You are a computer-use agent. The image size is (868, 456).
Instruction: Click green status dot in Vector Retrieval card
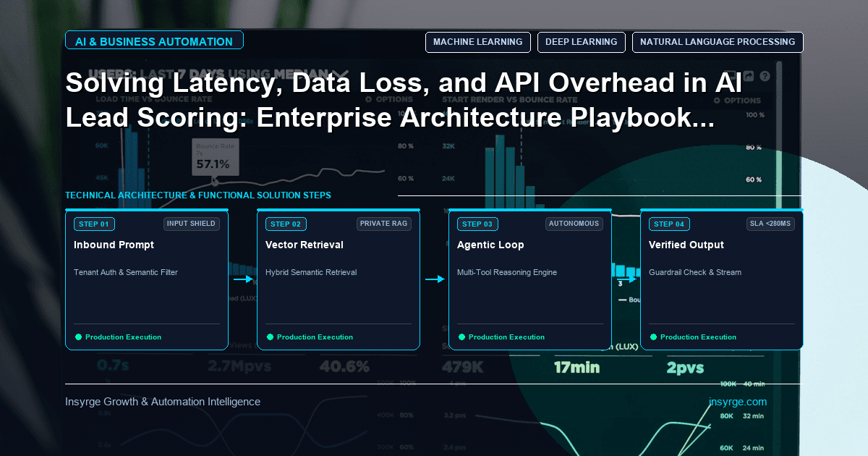click(270, 337)
